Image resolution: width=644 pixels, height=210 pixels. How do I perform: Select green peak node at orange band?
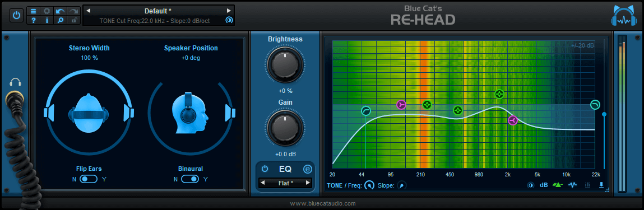point(427,105)
